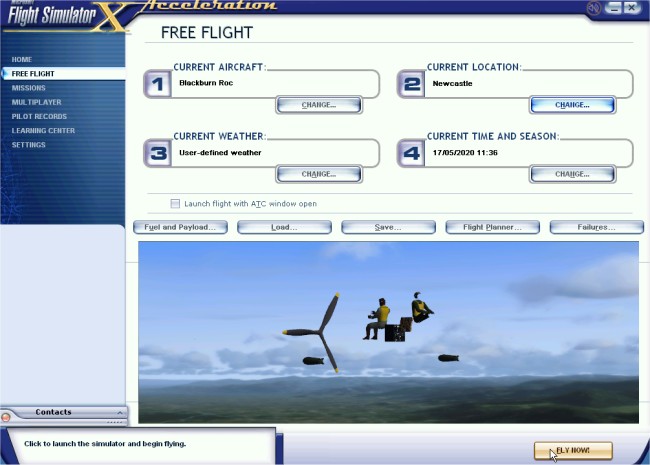Viewport: 650px width, 465px height.
Task: Go to HOME in the sidebar
Action: (22, 59)
